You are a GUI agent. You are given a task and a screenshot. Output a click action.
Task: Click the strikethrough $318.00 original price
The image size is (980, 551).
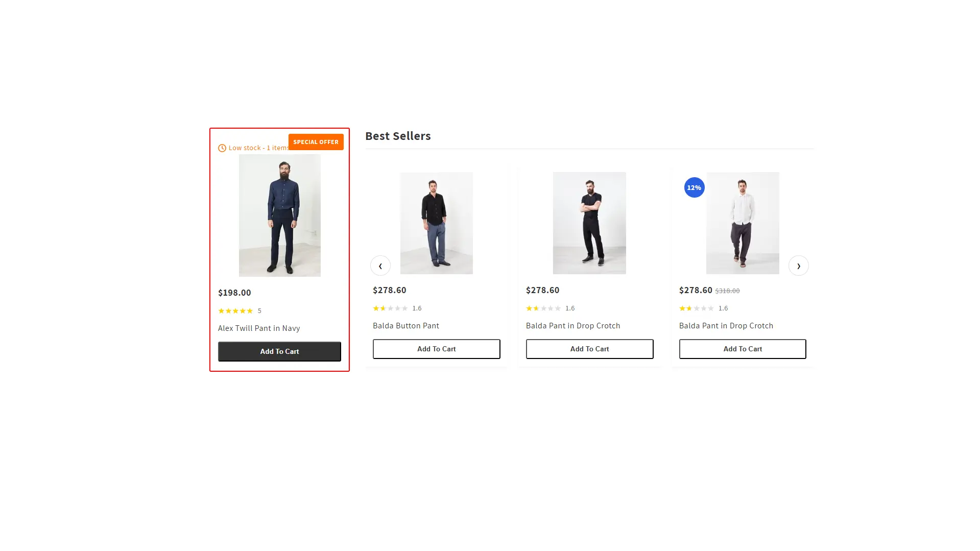coord(727,290)
